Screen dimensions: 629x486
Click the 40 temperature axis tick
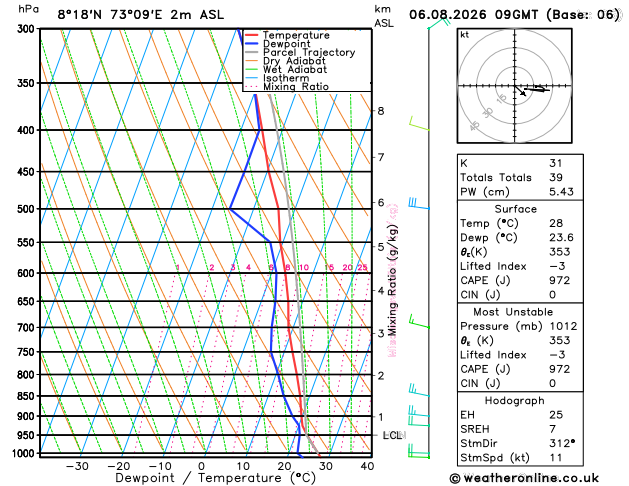point(367,466)
